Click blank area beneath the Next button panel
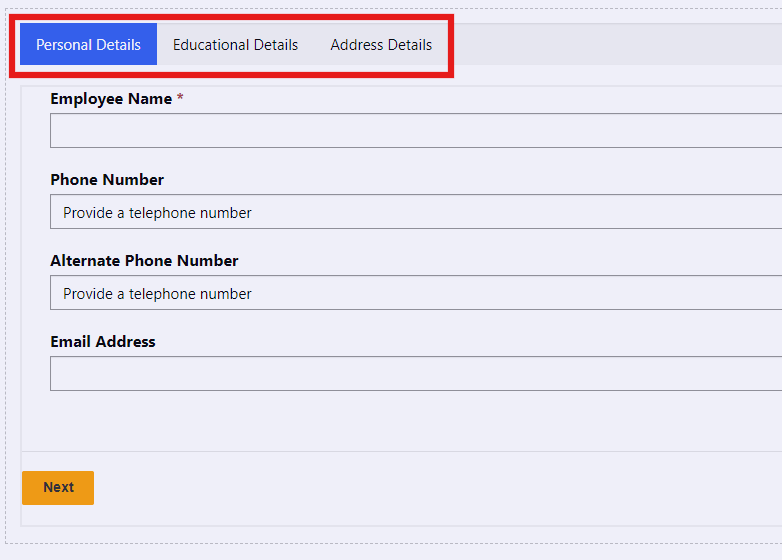The height and width of the screenshot is (560, 782). (400, 535)
